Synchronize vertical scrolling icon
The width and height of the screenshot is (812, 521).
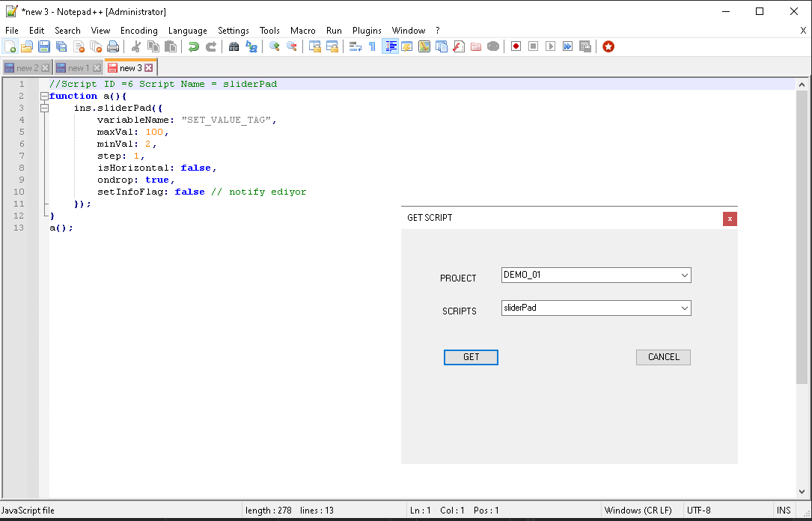pyautogui.click(x=315, y=46)
